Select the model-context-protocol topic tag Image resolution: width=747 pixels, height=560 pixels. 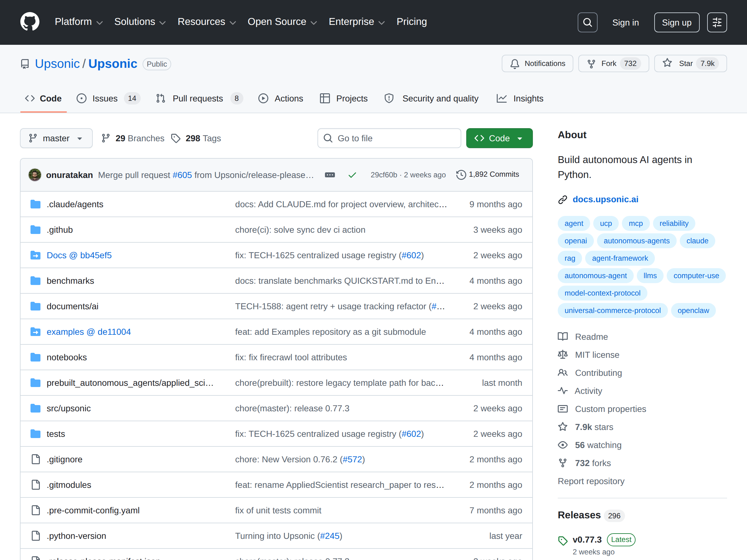pyautogui.click(x=602, y=293)
